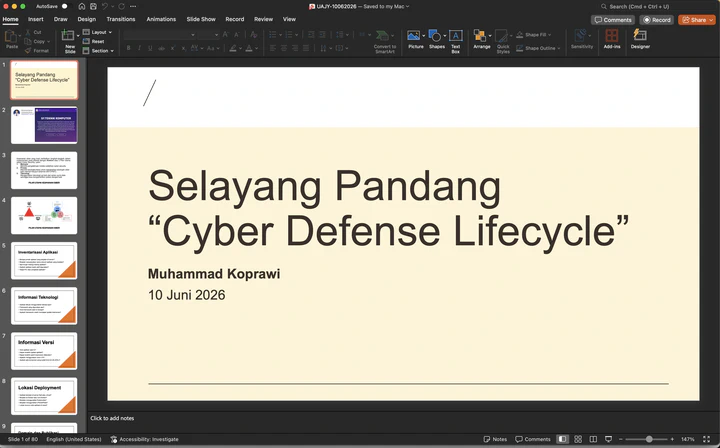
Task: Toggle the Normal view button in the status bar
Action: pos(562,439)
